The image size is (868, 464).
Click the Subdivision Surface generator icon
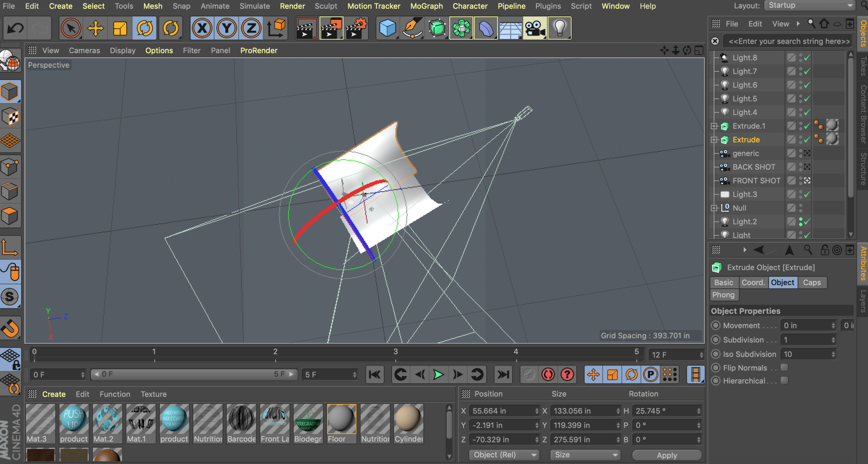point(437,28)
